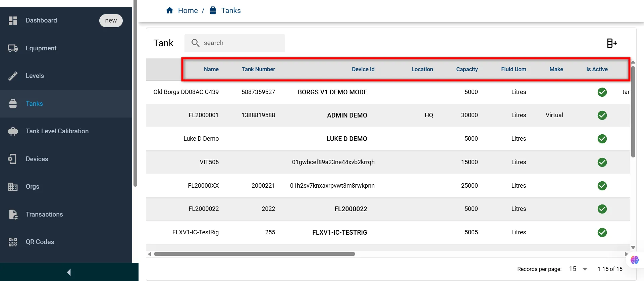644x281 pixels.
Task: Click the Orgs building icon
Action: (13, 187)
